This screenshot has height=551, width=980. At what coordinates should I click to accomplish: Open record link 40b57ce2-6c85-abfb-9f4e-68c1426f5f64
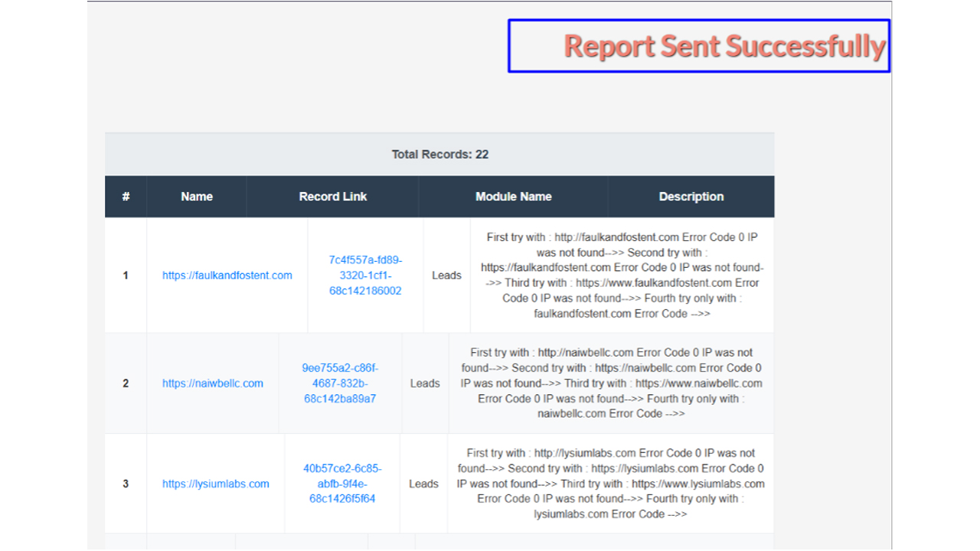tap(342, 484)
